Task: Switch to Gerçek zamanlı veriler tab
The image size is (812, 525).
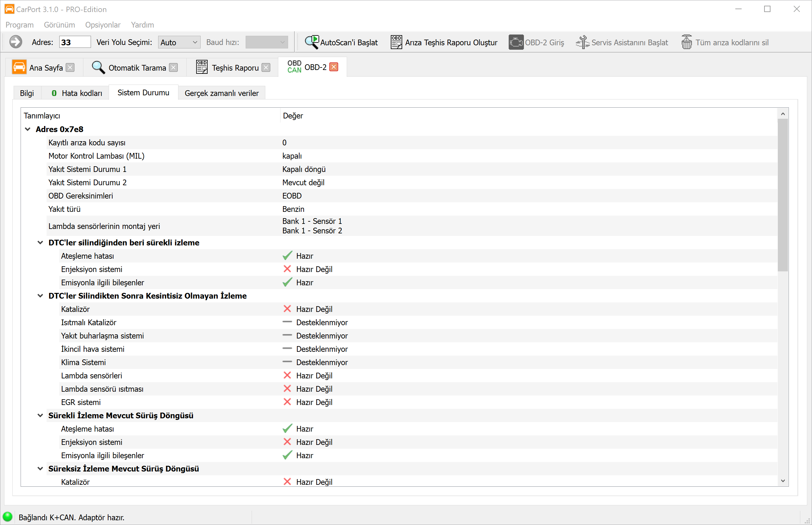Action: tap(222, 93)
